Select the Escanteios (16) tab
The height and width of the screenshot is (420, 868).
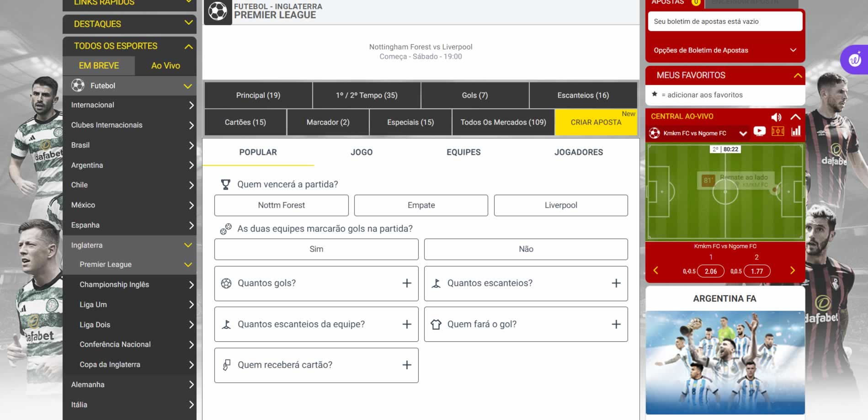[583, 95]
